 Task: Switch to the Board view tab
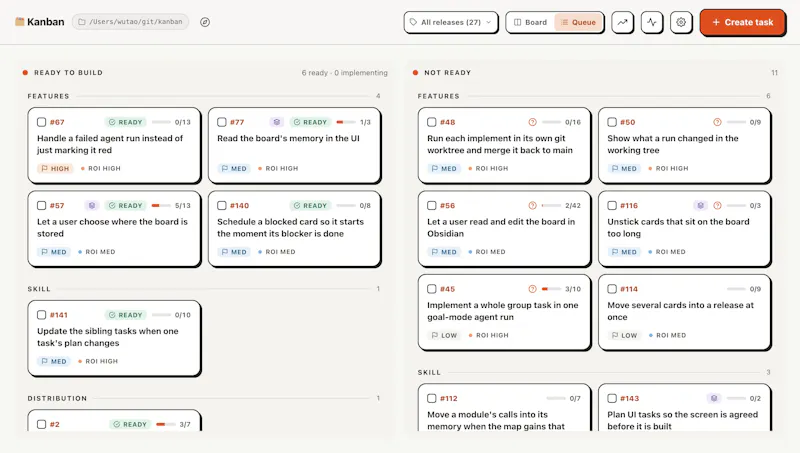click(531, 22)
